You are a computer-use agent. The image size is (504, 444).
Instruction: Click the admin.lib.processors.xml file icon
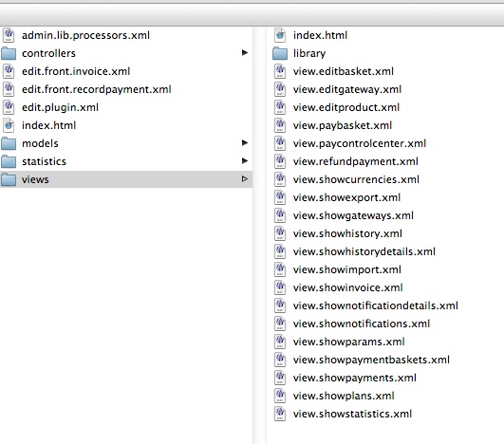(9, 35)
